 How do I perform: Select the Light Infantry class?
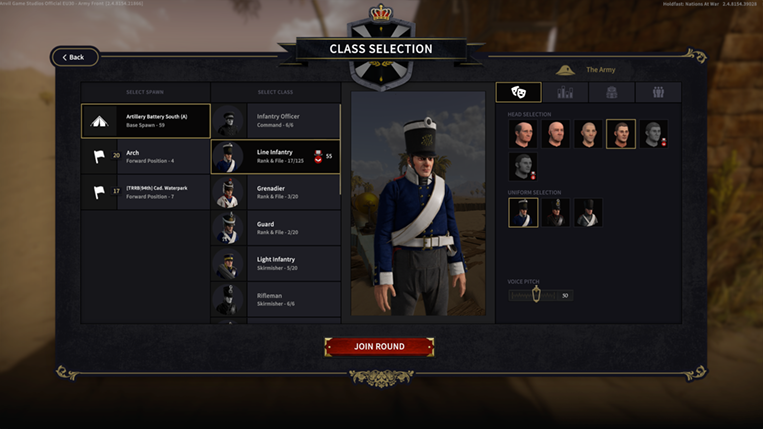click(x=276, y=264)
